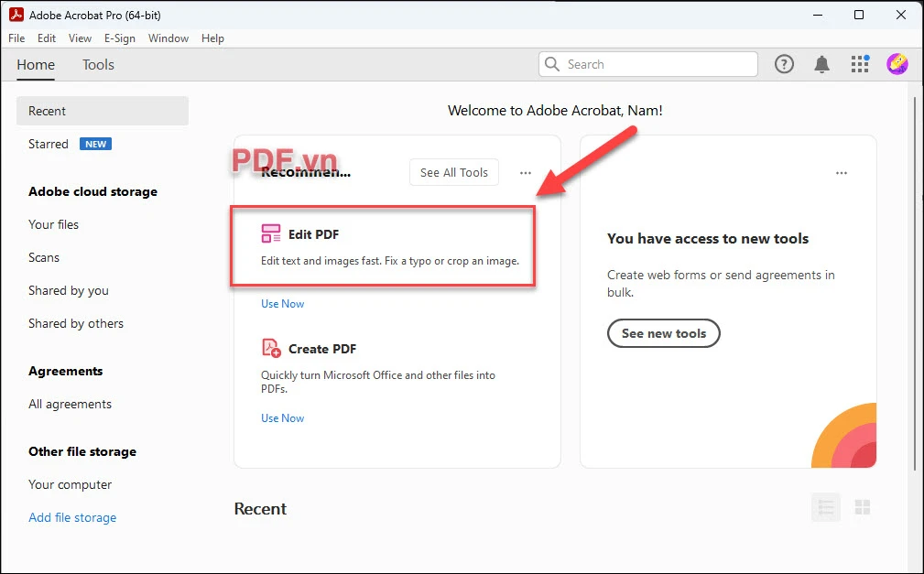This screenshot has width=924, height=574.
Task: Open the Edit menu
Action: point(47,38)
